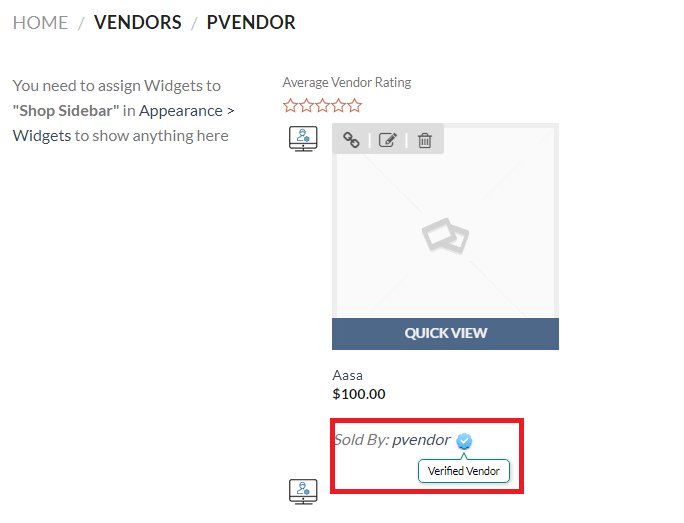Viewport: 684px width, 523px height.
Task: Open the pvendor seller link
Action: pyautogui.click(x=421, y=440)
